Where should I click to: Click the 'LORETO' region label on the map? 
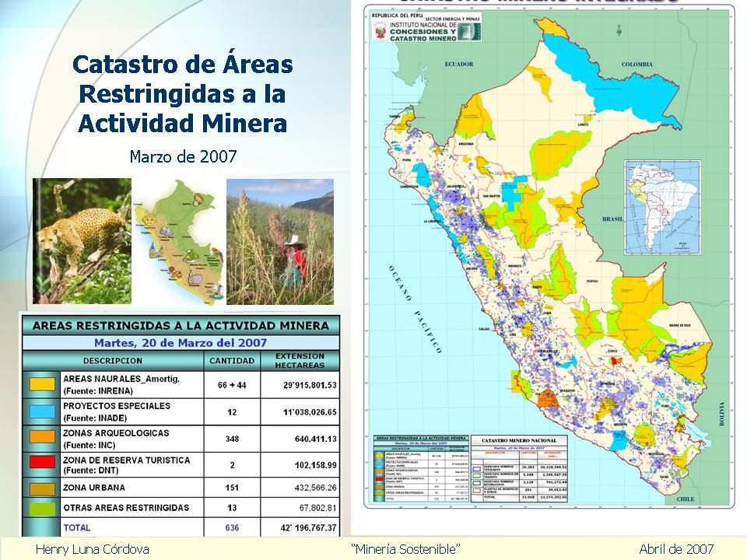(583, 124)
